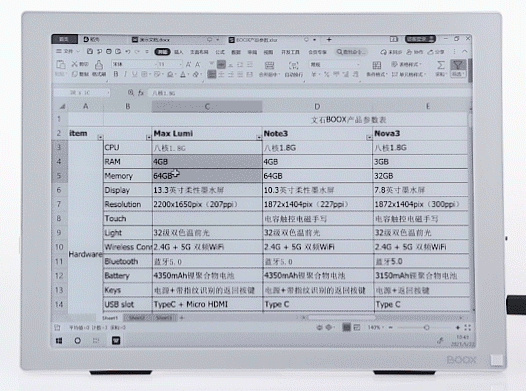Click the Merge and Center icon
Screen dimensions: 526x391
point(269,65)
